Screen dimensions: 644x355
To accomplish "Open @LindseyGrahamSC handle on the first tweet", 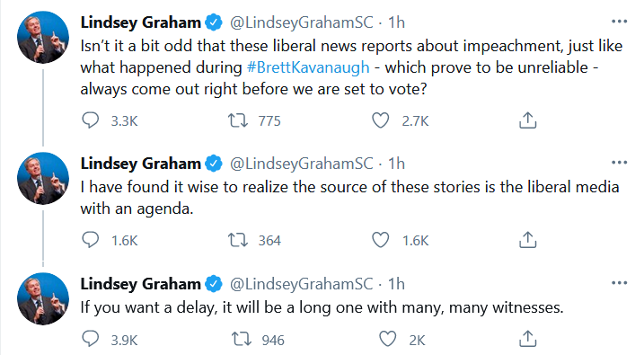I will 302,22.
